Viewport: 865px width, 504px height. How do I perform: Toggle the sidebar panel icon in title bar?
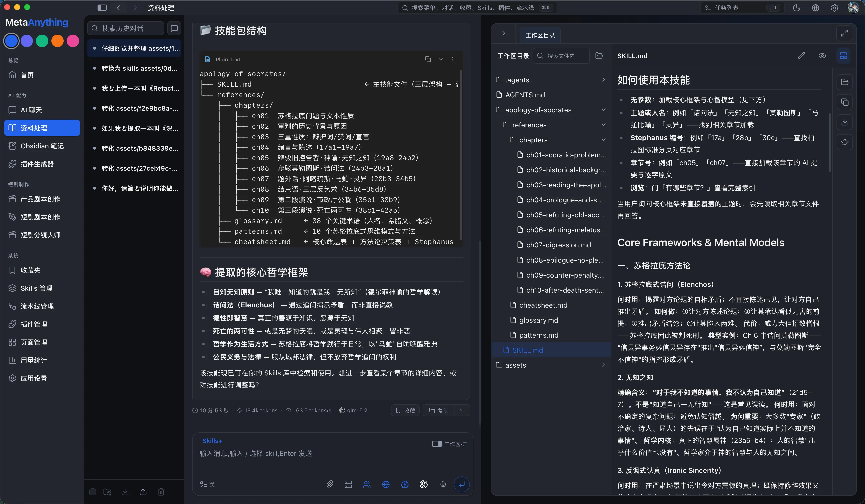(x=102, y=8)
